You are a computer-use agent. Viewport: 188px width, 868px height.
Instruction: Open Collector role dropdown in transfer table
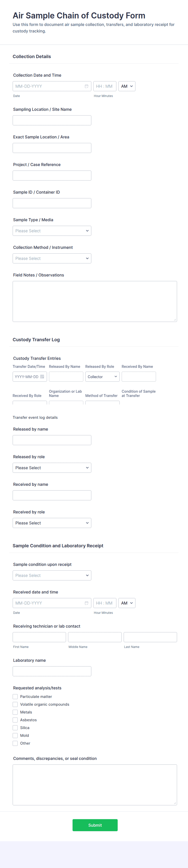[102, 377]
